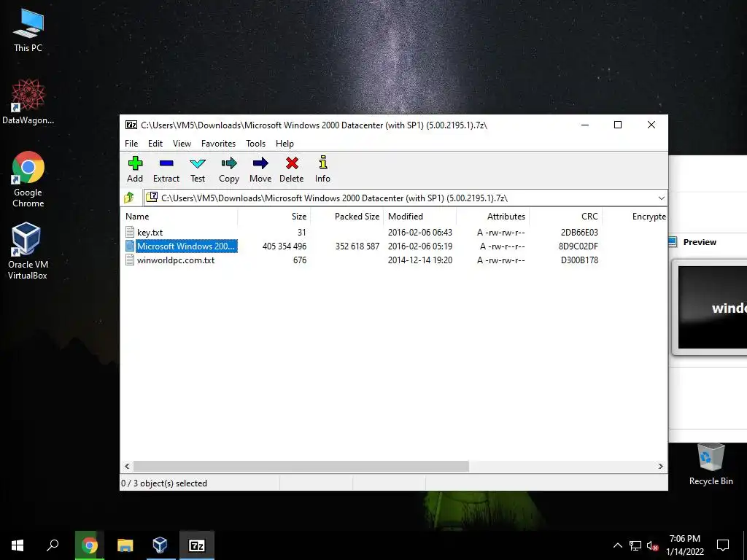Screen dimensions: 747x560
Task: Switch to Chrome in the taskbar
Action: click(x=89, y=545)
